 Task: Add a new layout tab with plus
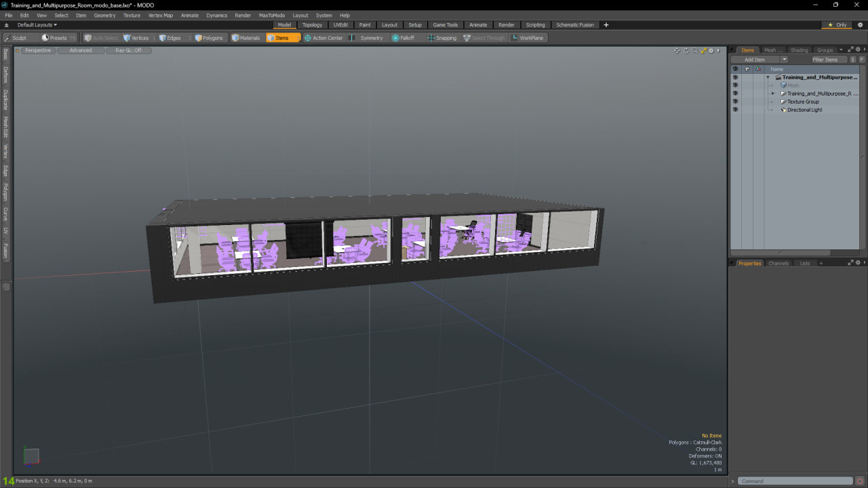pos(606,25)
